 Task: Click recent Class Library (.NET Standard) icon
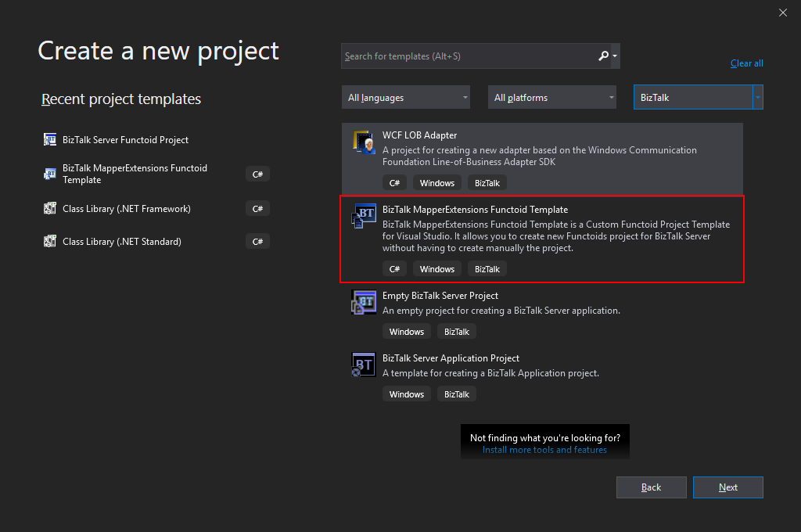point(50,242)
